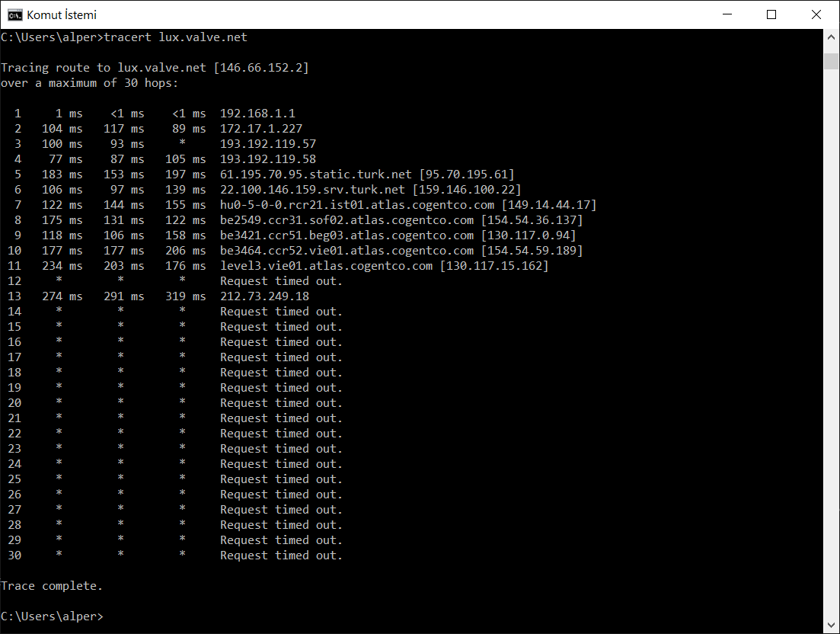This screenshot has width=840, height=634.
Task: Maximize the Komut İstemi window
Action: 771,14
